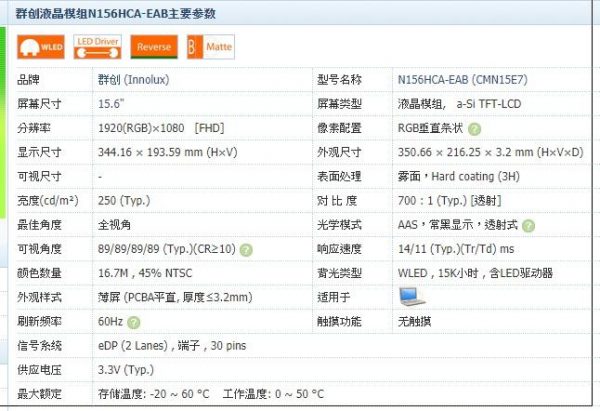Select screen type 液晶模组, a-Si TFT-LCD

click(460, 104)
